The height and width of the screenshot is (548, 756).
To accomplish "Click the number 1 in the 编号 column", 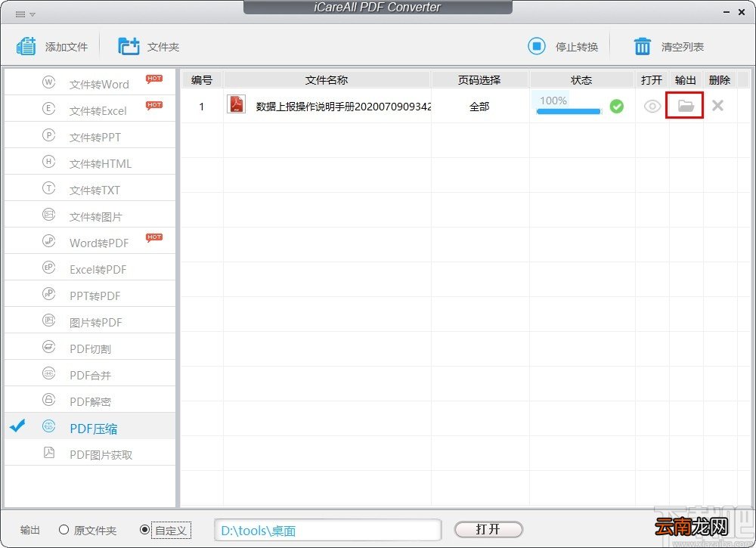I will pos(202,107).
